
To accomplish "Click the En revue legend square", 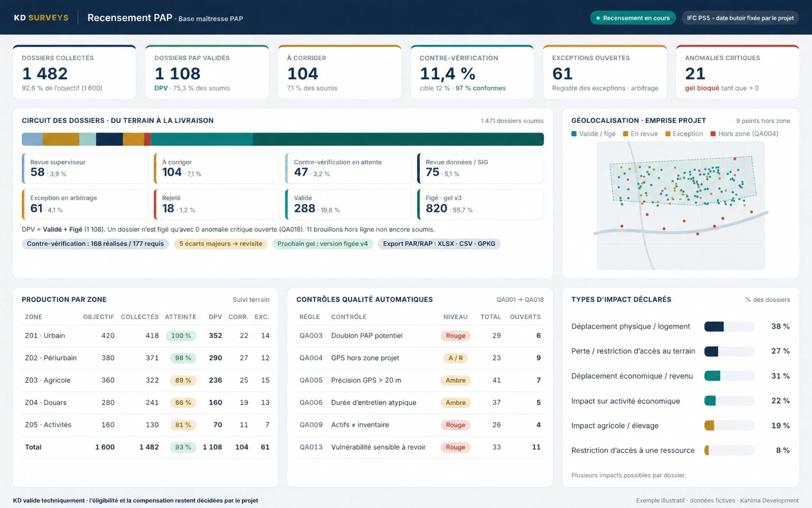I will (625, 134).
